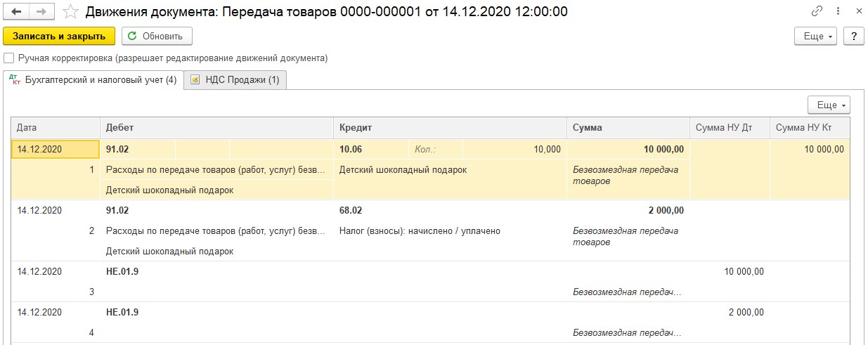Enable the Ручная корректировка checkbox
This screenshot has width=868, height=345.
(x=8, y=58)
